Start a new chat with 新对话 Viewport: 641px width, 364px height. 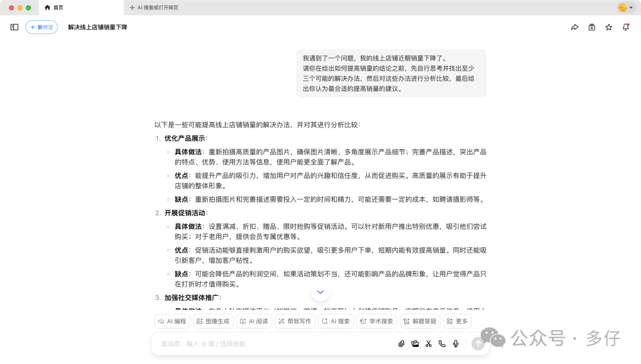[x=42, y=27]
